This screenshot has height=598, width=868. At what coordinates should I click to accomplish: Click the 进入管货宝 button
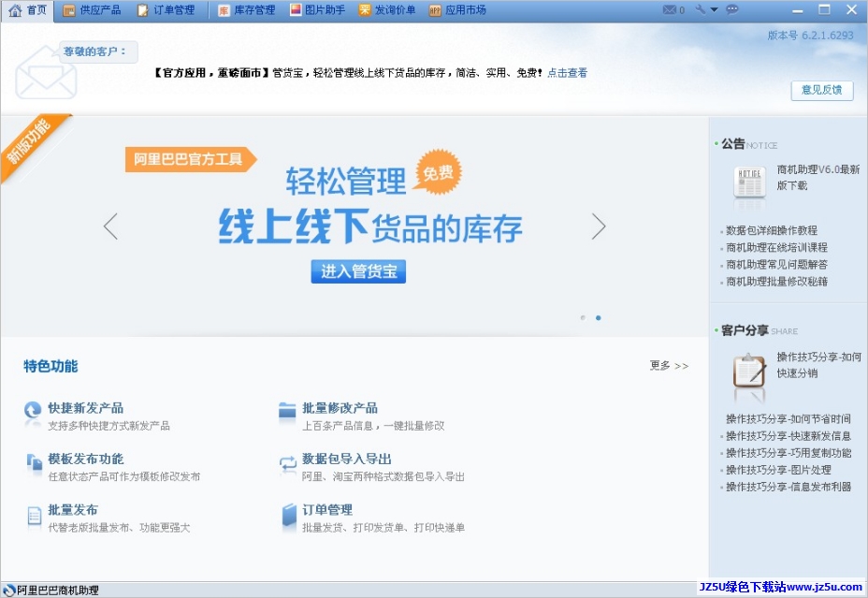coord(358,271)
